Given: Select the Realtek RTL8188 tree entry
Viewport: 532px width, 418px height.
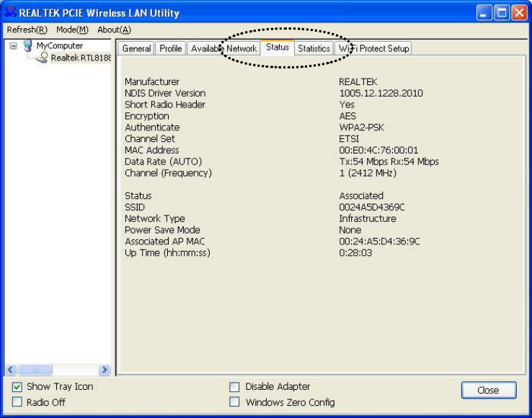Looking at the screenshot, I should click(81, 58).
